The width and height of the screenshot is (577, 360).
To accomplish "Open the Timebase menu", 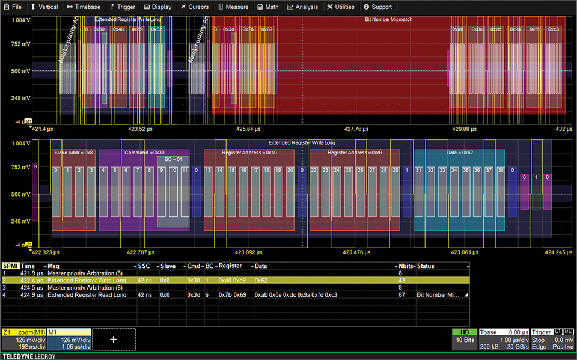I will [84, 7].
